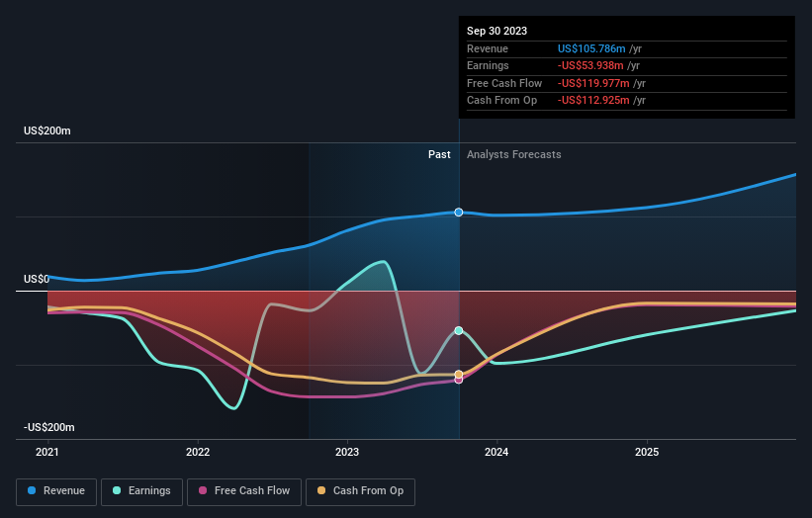Screen dimensions: 812x518
Task: Toggle the Revenue legend series
Action: pyautogui.click(x=56, y=491)
